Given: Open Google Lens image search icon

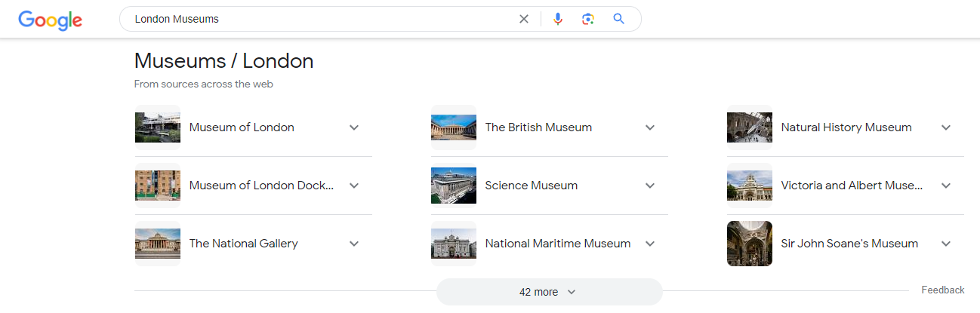Looking at the screenshot, I should pyautogui.click(x=588, y=19).
